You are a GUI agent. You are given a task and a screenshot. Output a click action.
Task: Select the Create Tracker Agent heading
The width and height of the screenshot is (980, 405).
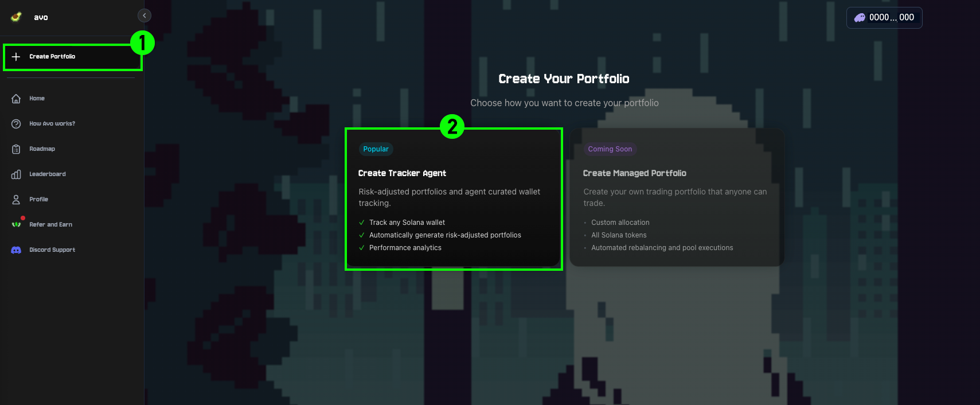(x=402, y=173)
